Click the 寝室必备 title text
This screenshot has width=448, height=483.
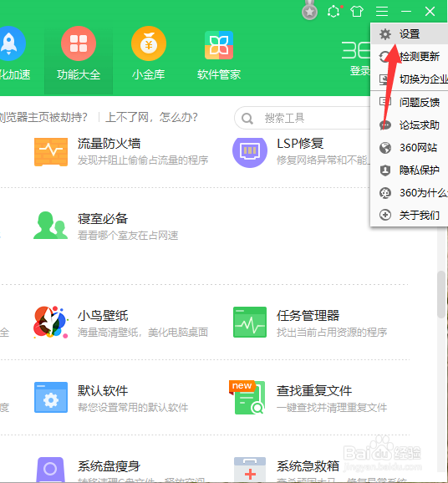pos(103,219)
